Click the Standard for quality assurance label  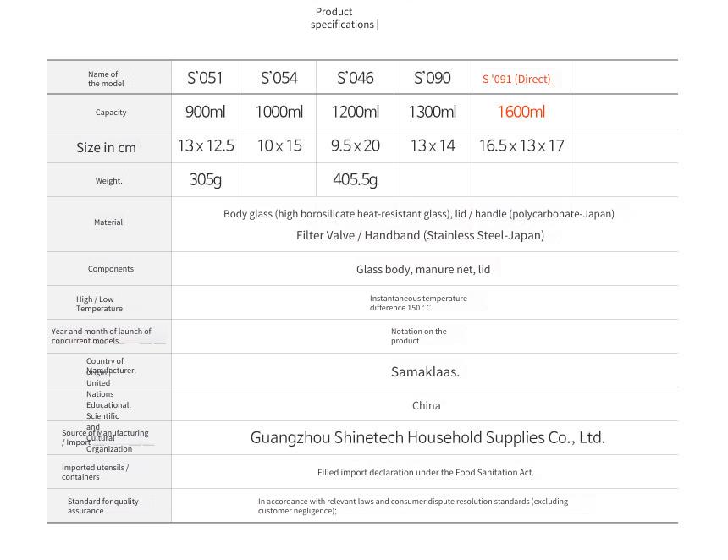pyautogui.click(x=103, y=506)
